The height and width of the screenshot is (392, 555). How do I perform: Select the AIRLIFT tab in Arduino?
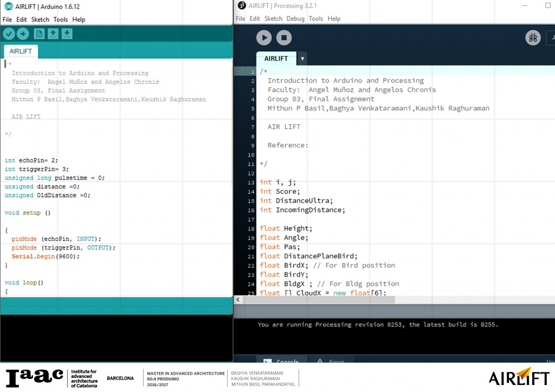21,51
